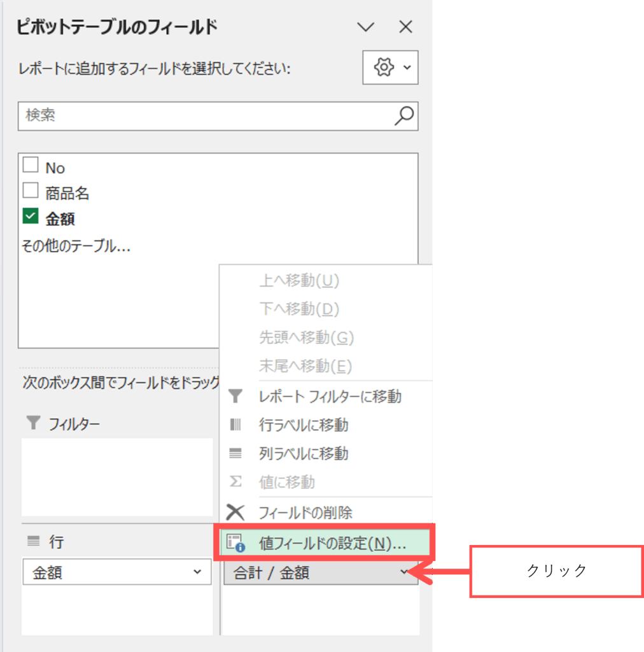Click the magnifying glass search icon
The image size is (644, 652).
pos(404,115)
